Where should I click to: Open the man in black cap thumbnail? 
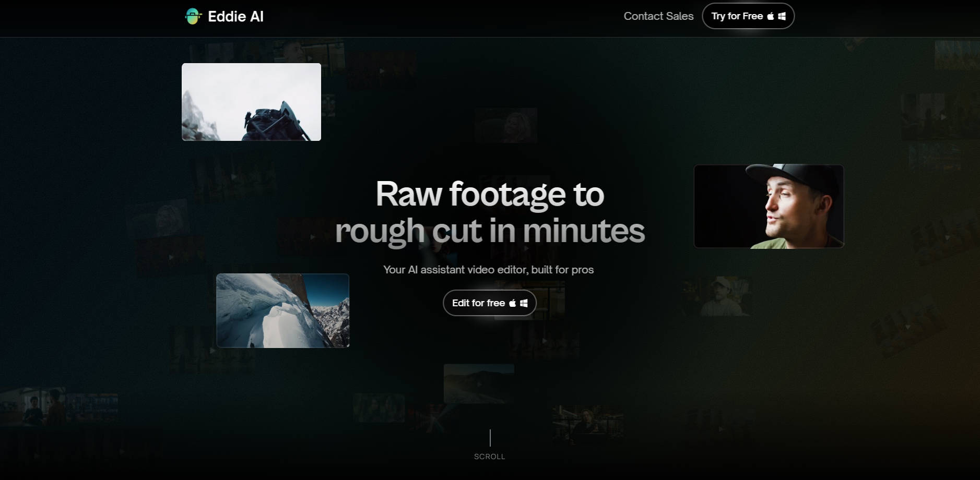(x=769, y=207)
